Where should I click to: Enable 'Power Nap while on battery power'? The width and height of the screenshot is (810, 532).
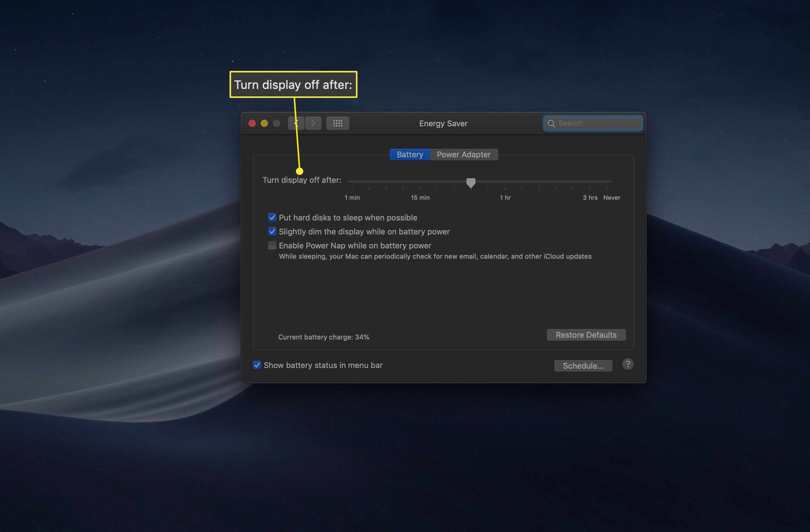point(271,245)
